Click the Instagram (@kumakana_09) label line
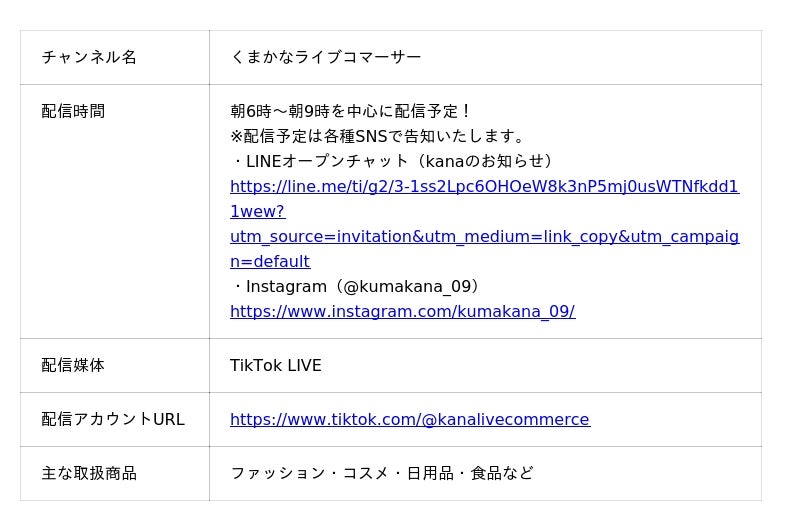The height and width of the screenshot is (531, 800). click(x=355, y=287)
